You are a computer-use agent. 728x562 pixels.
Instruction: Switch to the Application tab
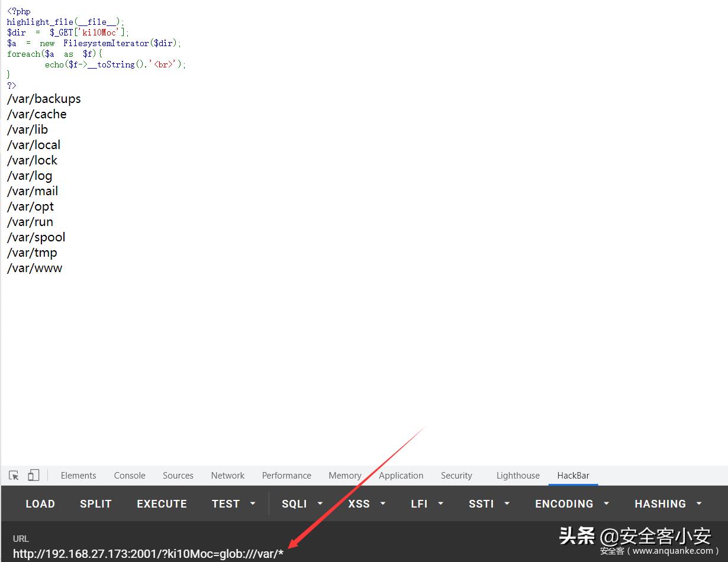coord(401,476)
